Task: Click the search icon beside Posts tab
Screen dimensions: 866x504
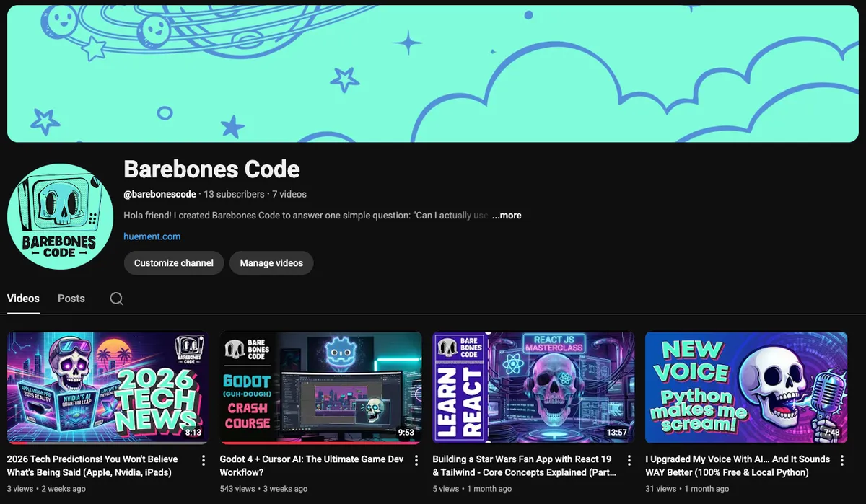Action: (116, 299)
